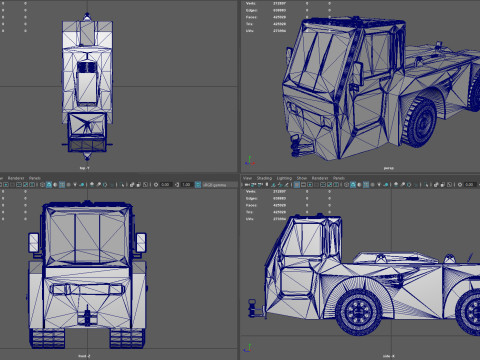Image resolution: width=480 pixels, height=360 pixels.
Task: Open View menu in side view panel
Action: coord(247,178)
